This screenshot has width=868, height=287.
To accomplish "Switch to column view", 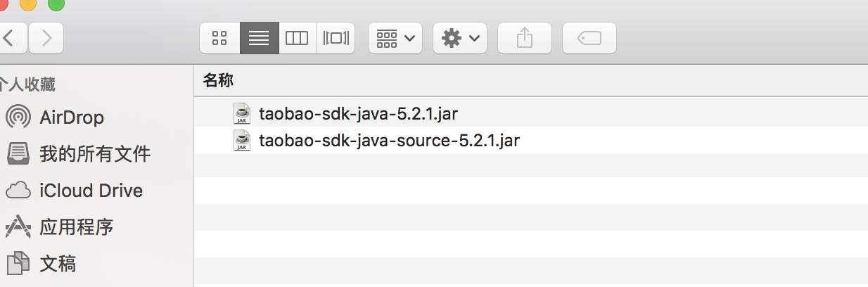I will point(297,38).
